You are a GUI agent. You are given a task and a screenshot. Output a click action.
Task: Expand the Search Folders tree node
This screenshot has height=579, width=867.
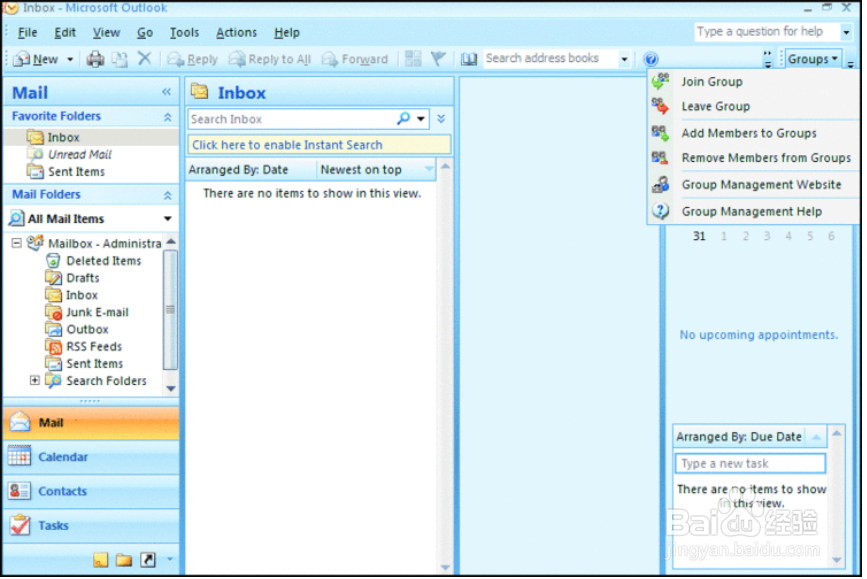coord(34,380)
